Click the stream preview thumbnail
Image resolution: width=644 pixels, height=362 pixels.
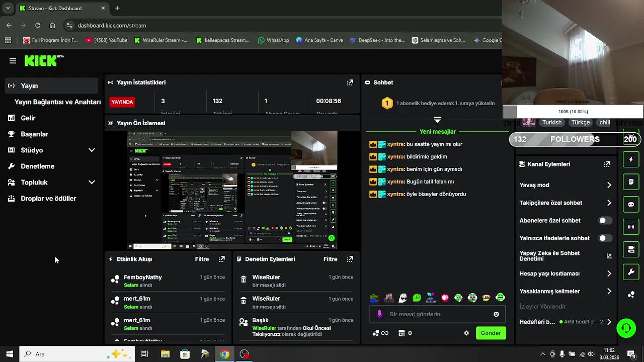coord(232,190)
